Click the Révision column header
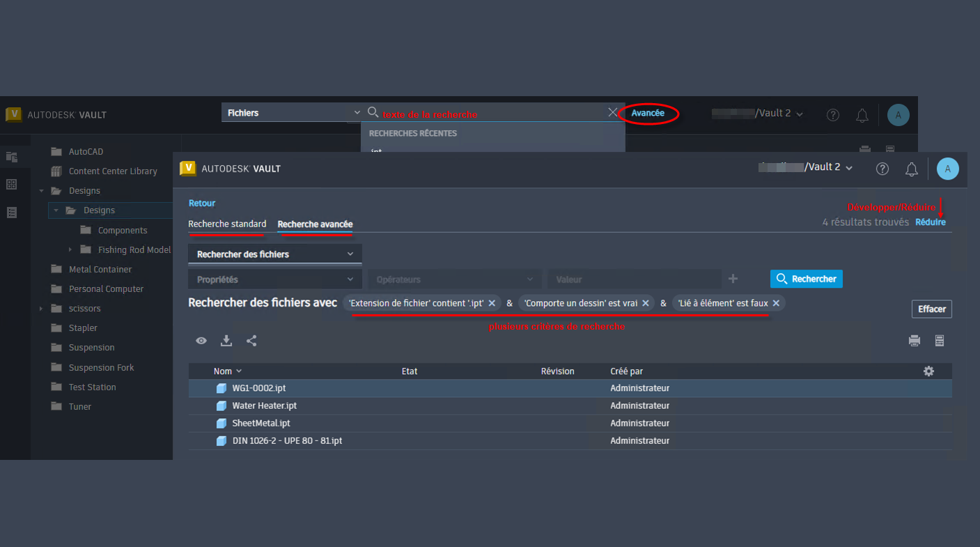Screen dimensions: 980x547 (x=558, y=371)
